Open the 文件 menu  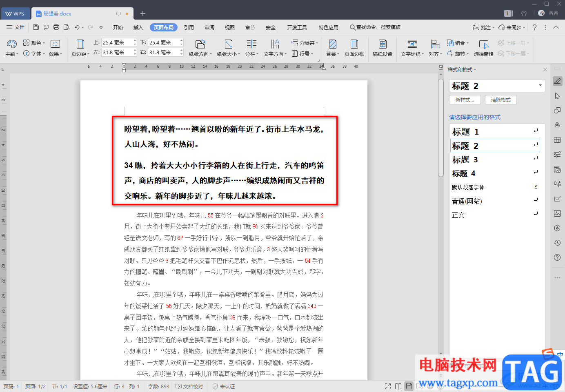(16, 27)
